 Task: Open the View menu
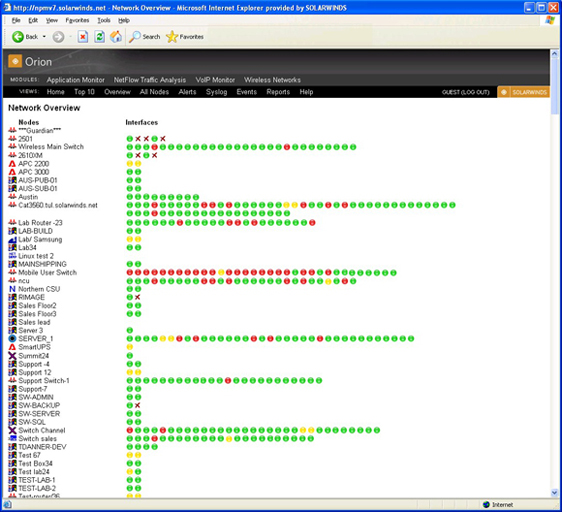click(52, 20)
